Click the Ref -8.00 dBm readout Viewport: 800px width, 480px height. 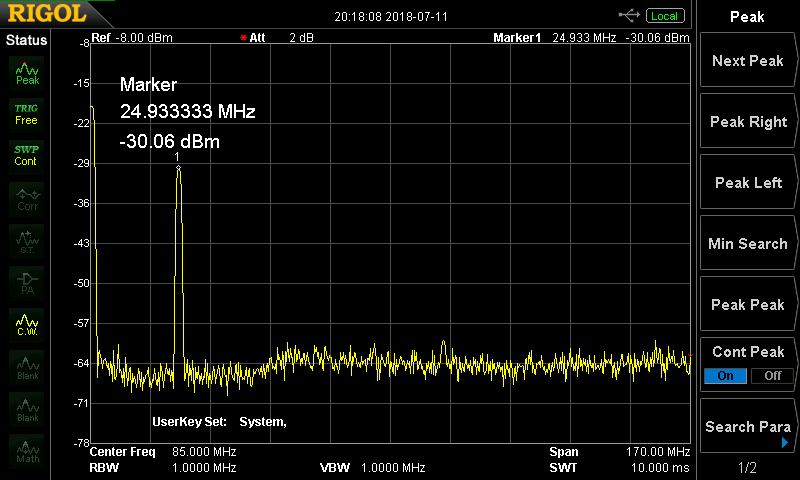point(132,38)
